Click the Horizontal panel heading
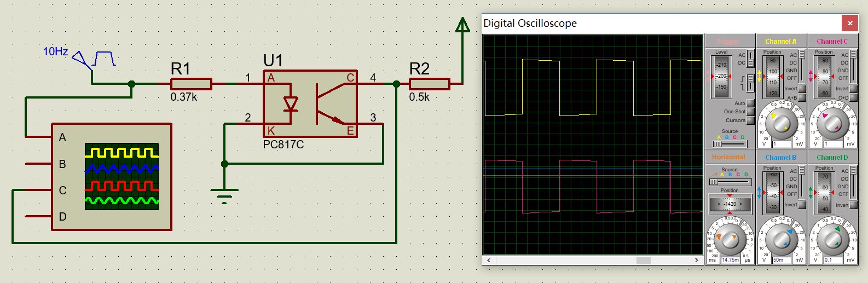The width and height of the screenshot is (868, 283). (x=728, y=157)
